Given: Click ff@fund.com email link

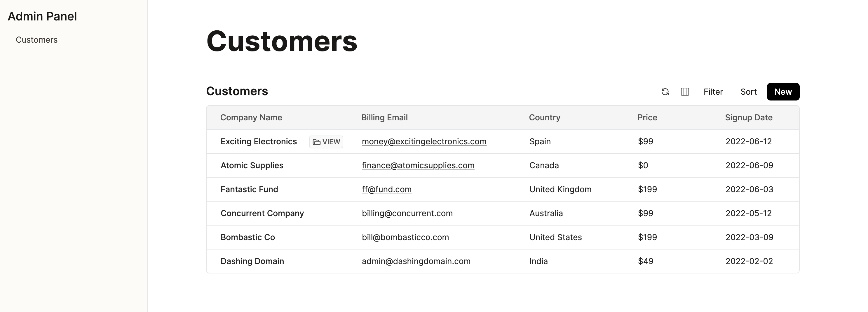Looking at the screenshot, I should pos(386,190).
